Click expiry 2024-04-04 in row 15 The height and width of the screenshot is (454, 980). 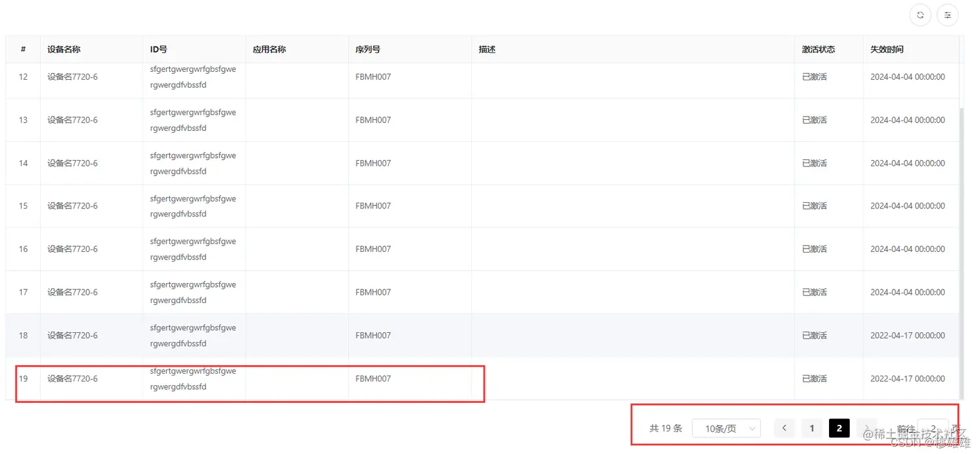coord(907,206)
